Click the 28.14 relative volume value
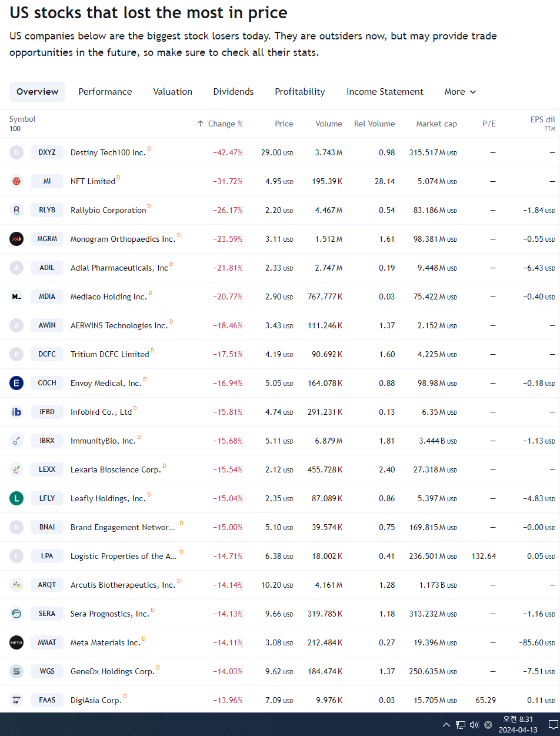This screenshot has width=560, height=736. coord(385,182)
